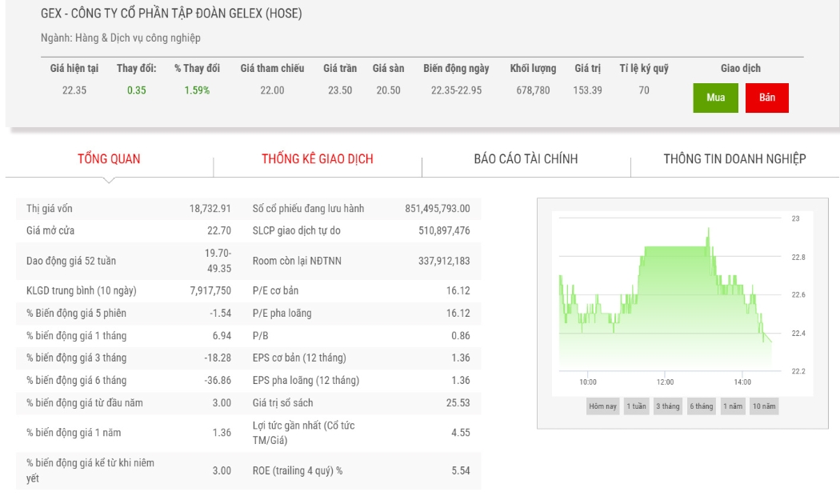Click the current price value 22.35

74,90
